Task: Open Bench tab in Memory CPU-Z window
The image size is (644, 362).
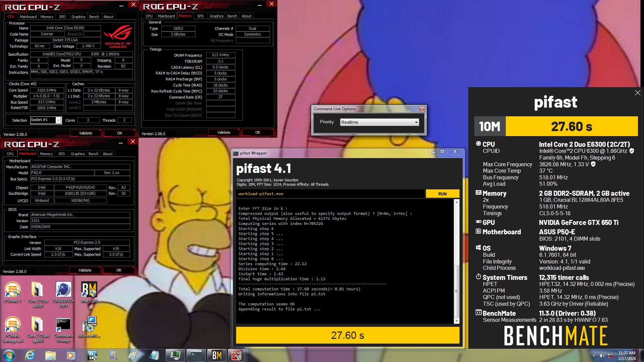Action: pyautogui.click(x=232, y=16)
